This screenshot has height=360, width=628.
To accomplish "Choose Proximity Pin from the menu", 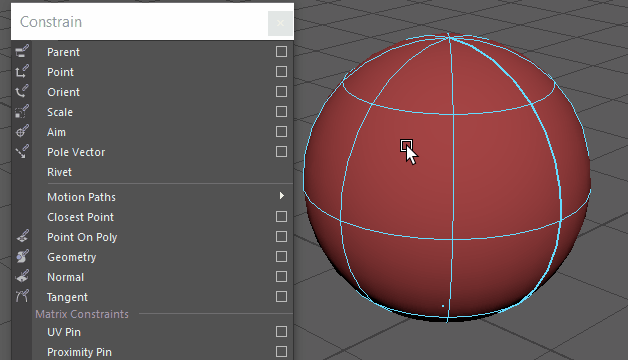I will tap(79, 352).
